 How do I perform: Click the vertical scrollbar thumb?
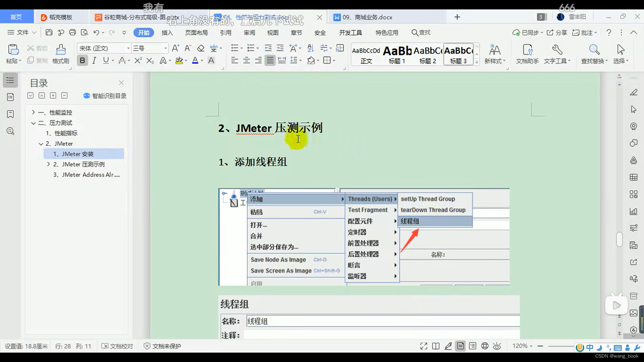tap(619, 239)
